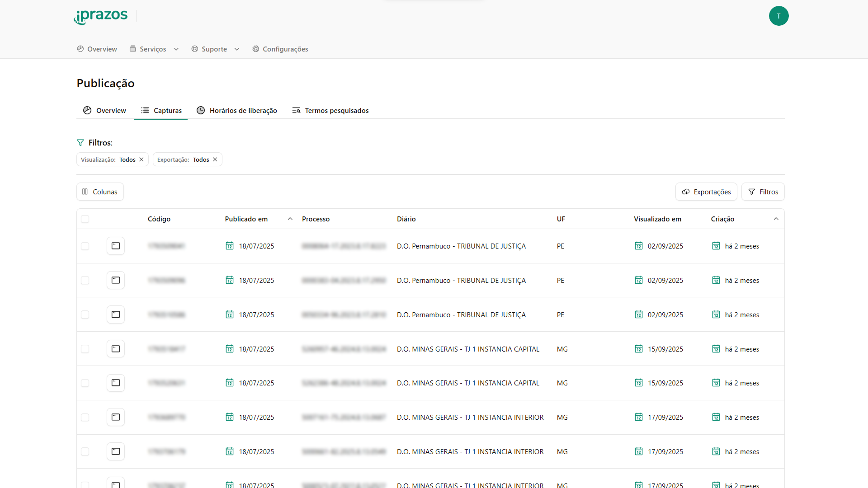Open the Horários de liberação tab
The height and width of the screenshot is (488, 868).
click(236, 110)
